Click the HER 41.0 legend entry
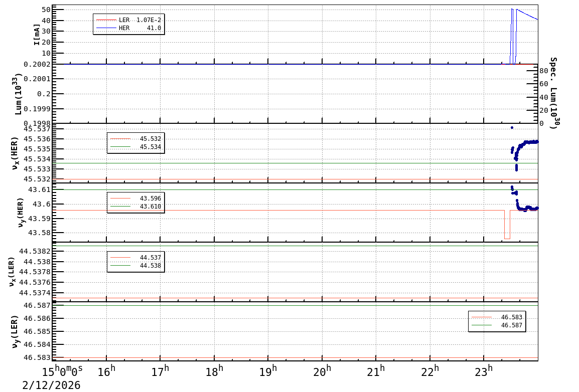This screenshot has width=579, height=392. pyautogui.click(x=128, y=28)
